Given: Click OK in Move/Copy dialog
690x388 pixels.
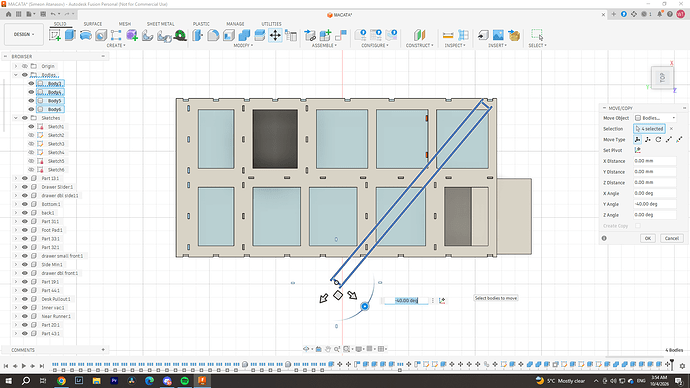Looking at the screenshot, I should pos(648,238).
